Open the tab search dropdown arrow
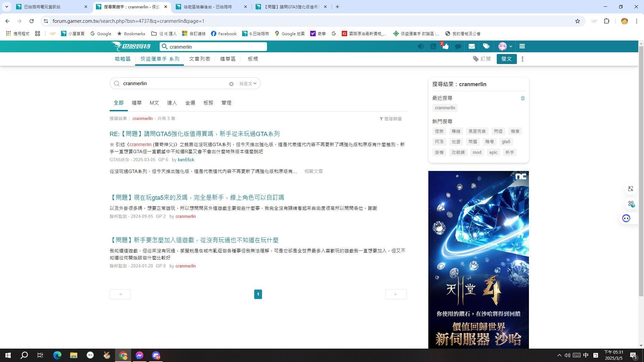Image resolution: width=644 pixels, height=362 pixels. tap(7, 7)
